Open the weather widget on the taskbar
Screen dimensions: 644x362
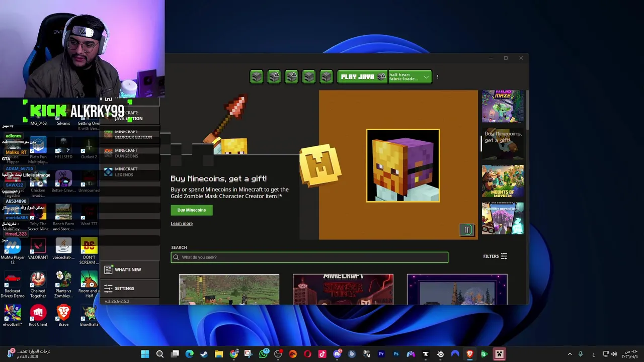coord(28,354)
